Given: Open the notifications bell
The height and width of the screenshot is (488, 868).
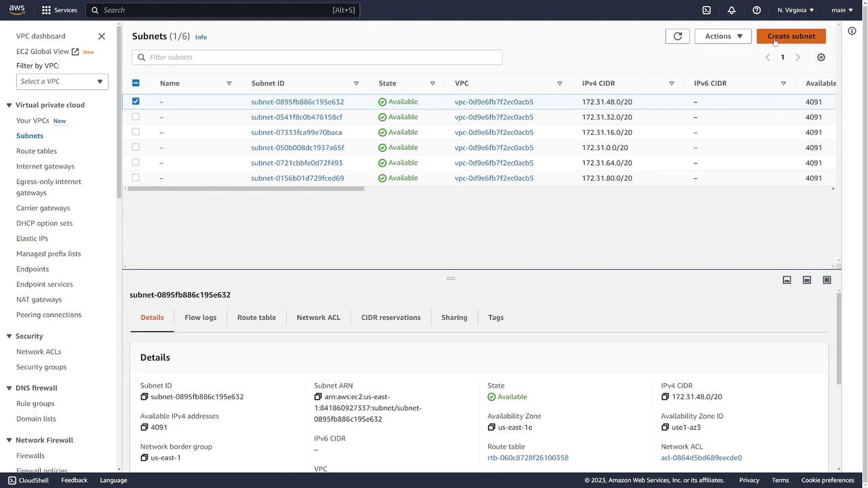Looking at the screenshot, I should 732,10.
